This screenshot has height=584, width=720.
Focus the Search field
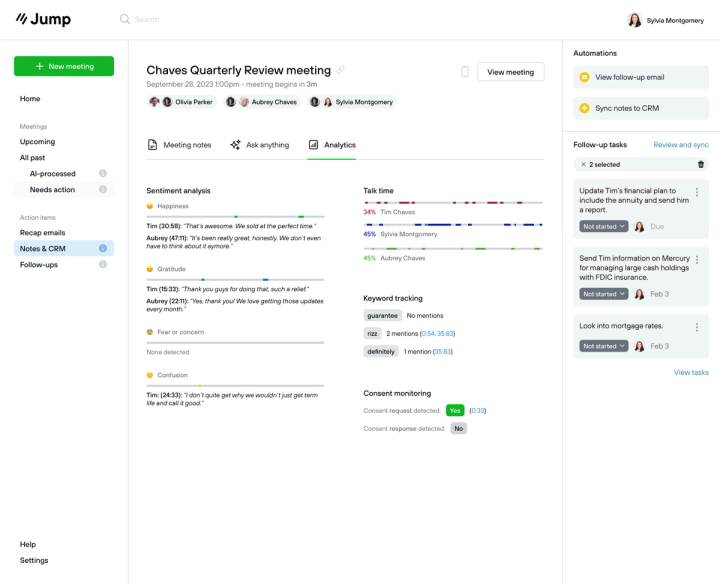click(200, 19)
